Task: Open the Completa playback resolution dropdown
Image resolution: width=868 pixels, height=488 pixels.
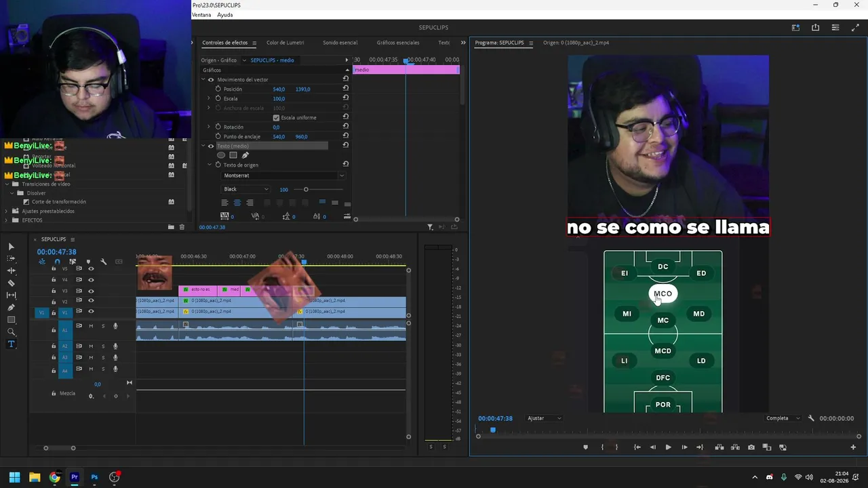Action: pyautogui.click(x=783, y=418)
